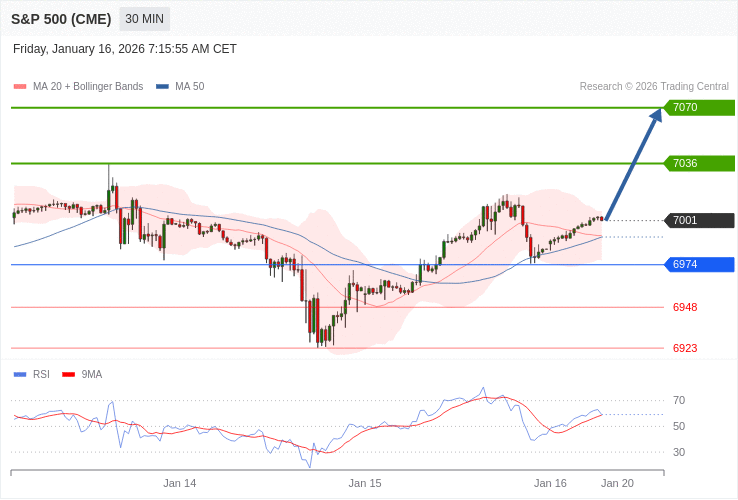738x500 pixels.
Task: Click the MA 20 + Bollinger Bands legend swatch
Action: coord(20,87)
